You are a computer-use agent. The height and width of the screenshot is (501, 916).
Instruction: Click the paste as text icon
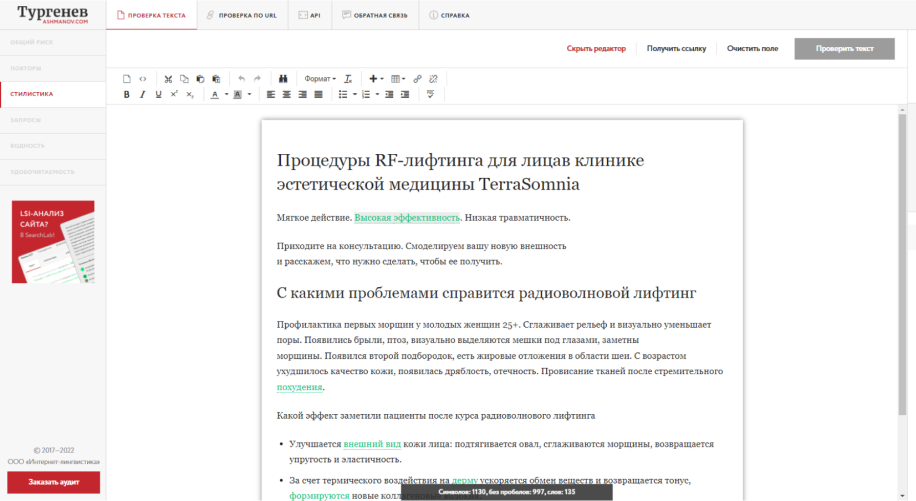216,79
